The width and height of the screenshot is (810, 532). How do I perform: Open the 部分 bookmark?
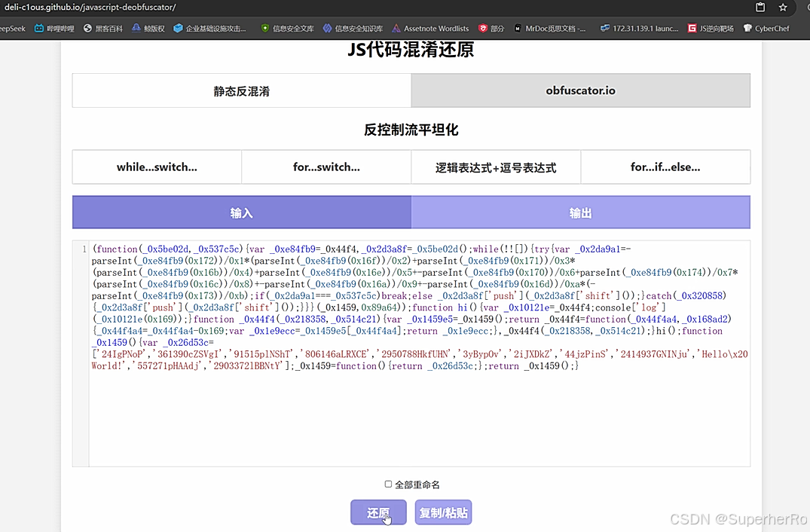coord(491,29)
